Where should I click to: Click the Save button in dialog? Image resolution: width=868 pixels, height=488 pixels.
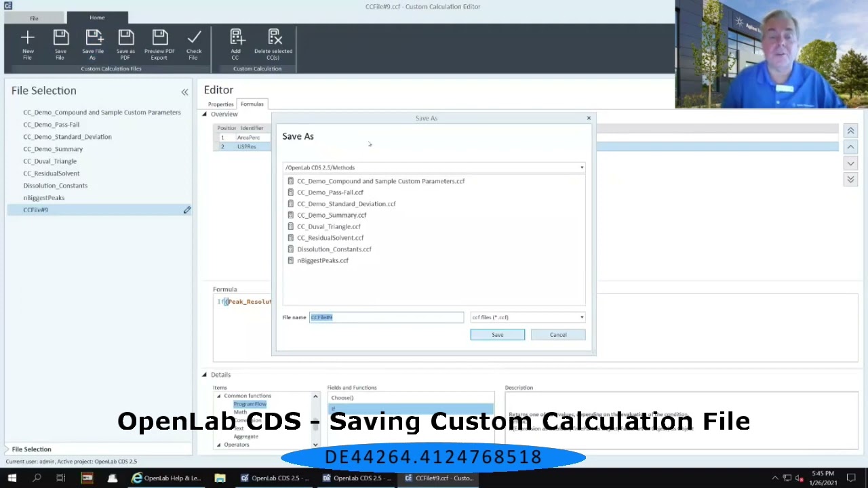[498, 335]
